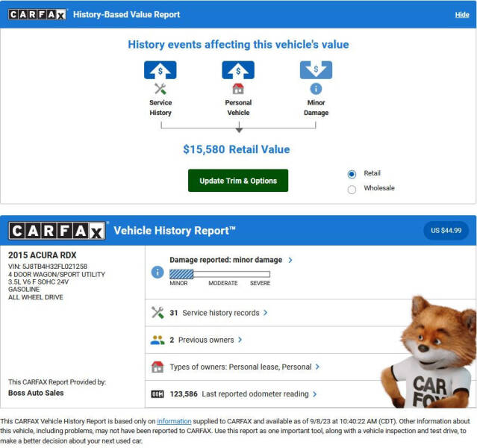Viewport: 477px width, 448px height.
Task: Select the Retail value option
Action: click(352, 174)
